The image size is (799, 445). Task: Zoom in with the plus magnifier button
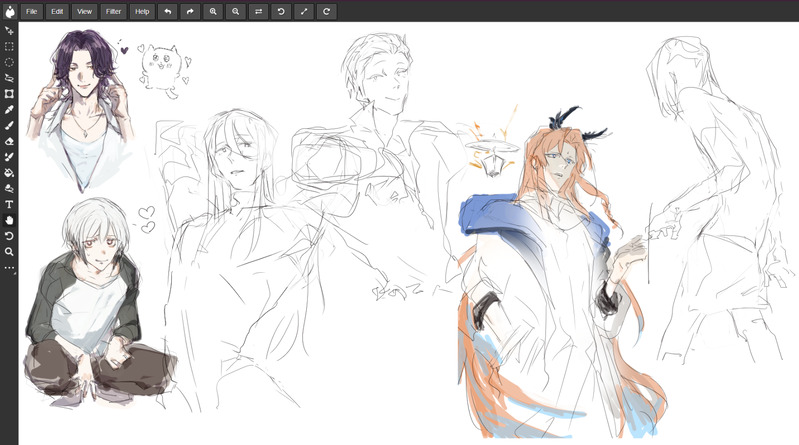coord(213,11)
